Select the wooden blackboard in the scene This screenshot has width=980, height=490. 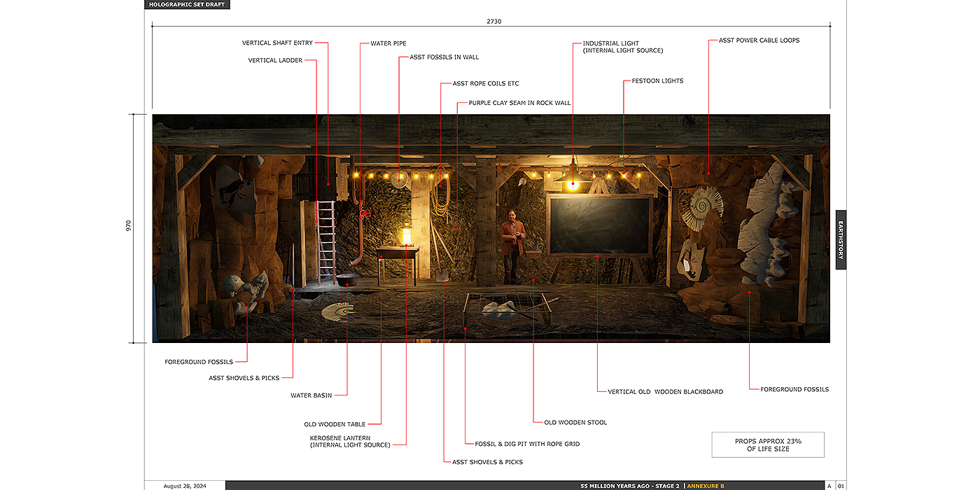tap(600, 225)
